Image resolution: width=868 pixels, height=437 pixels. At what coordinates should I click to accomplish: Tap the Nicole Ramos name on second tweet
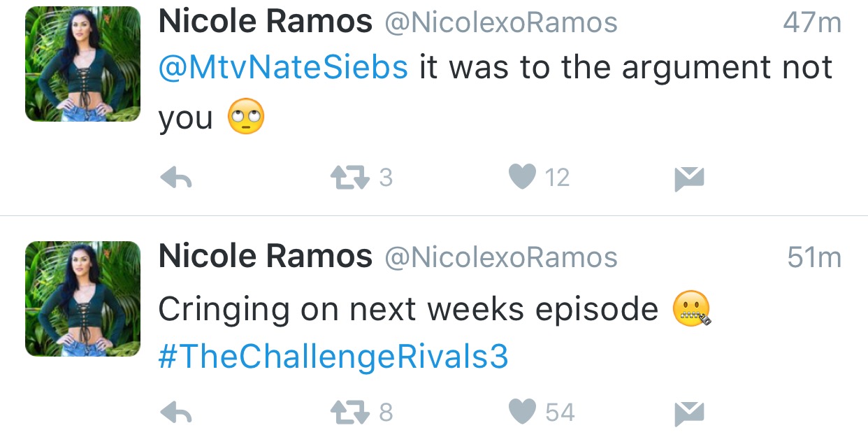coord(266,257)
